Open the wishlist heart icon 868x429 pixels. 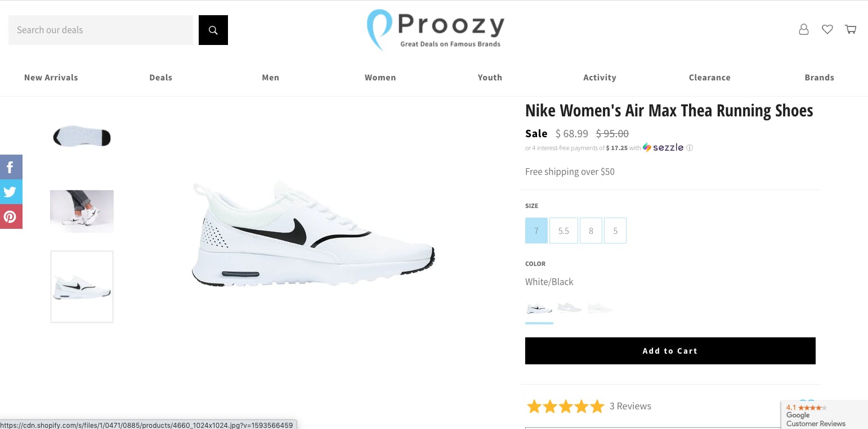(x=827, y=29)
